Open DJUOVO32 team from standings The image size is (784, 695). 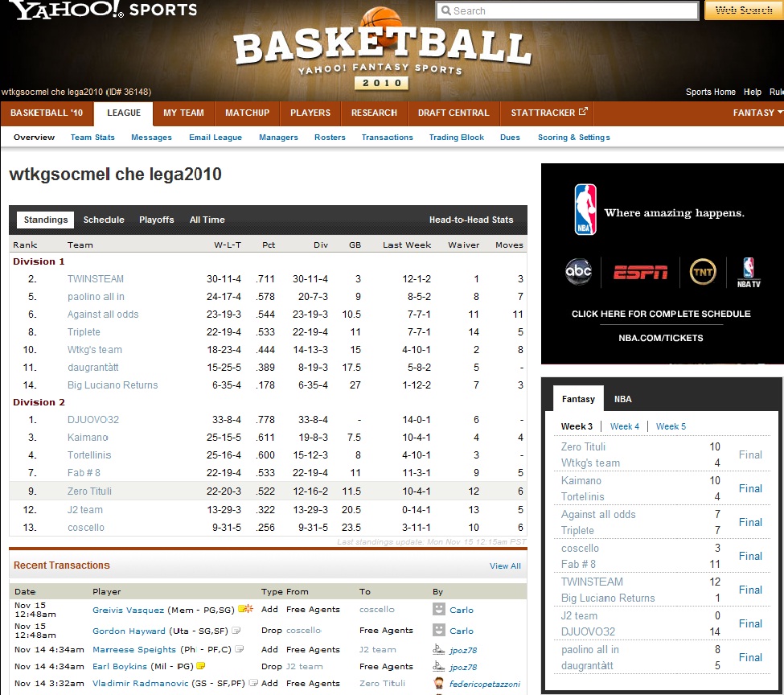pos(93,420)
